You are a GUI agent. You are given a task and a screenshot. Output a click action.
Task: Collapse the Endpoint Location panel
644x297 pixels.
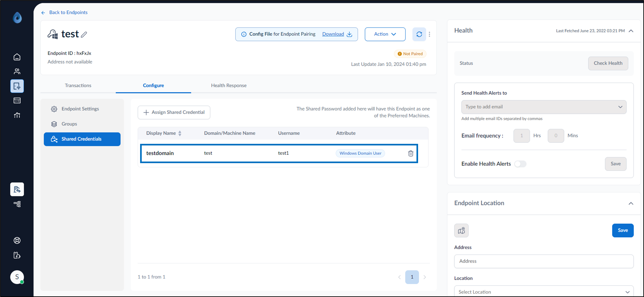click(631, 203)
